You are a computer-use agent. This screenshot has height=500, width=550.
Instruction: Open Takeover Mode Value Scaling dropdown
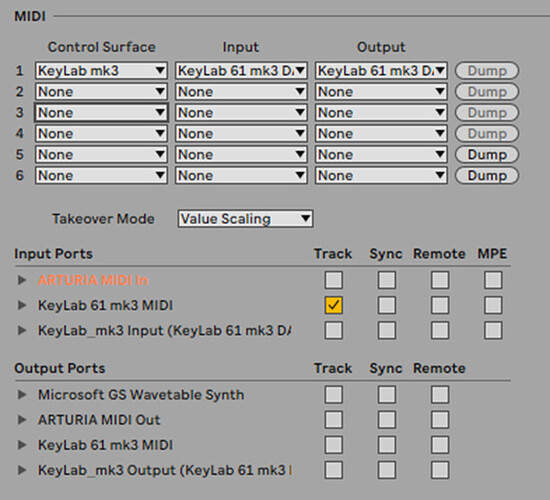245,219
